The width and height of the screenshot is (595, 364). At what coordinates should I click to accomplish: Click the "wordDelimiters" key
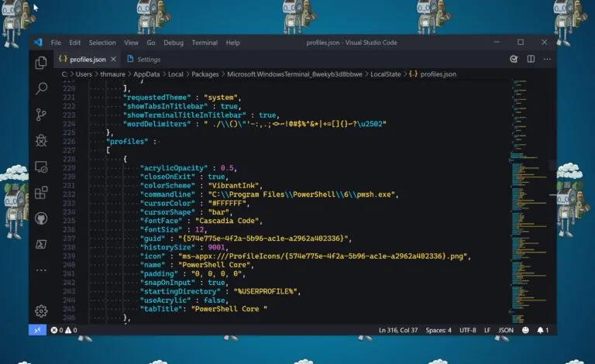tap(156, 124)
